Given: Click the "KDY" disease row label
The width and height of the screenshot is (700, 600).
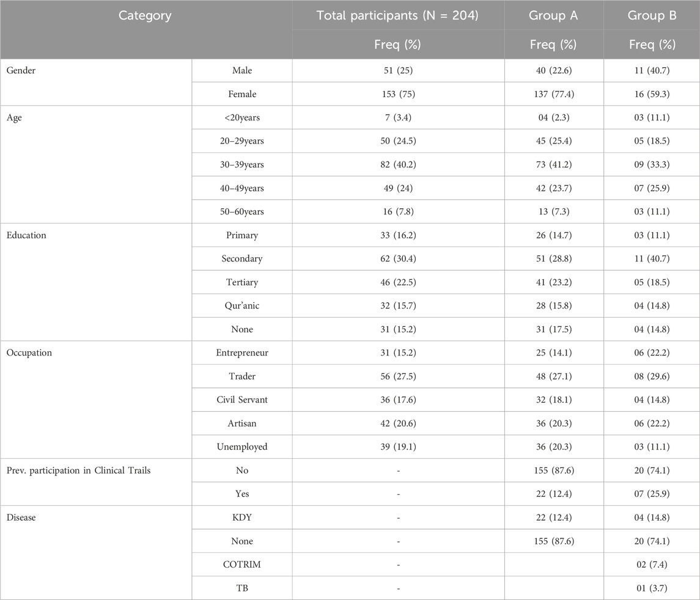Looking at the screenshot, I should pos(241,518).
